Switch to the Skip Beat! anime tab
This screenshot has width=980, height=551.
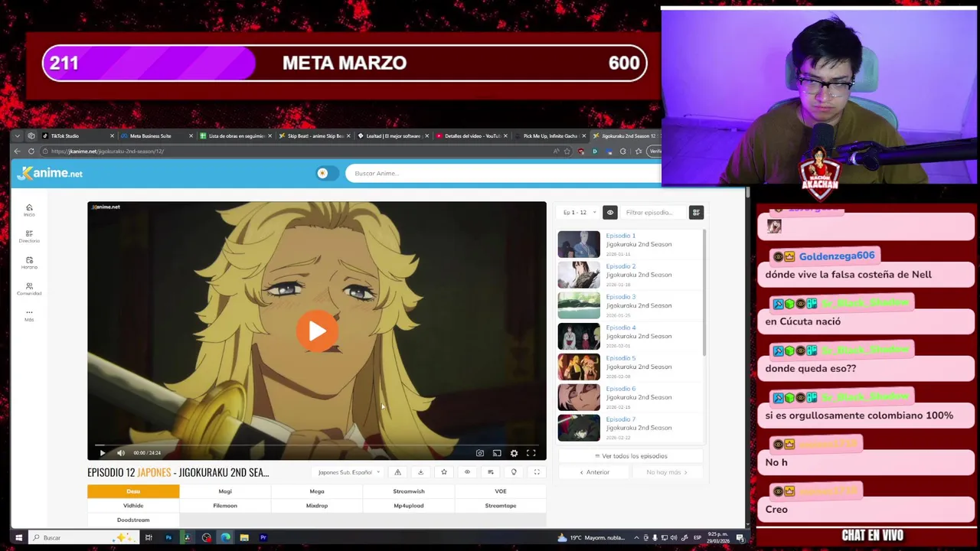(x=314, y=135)
